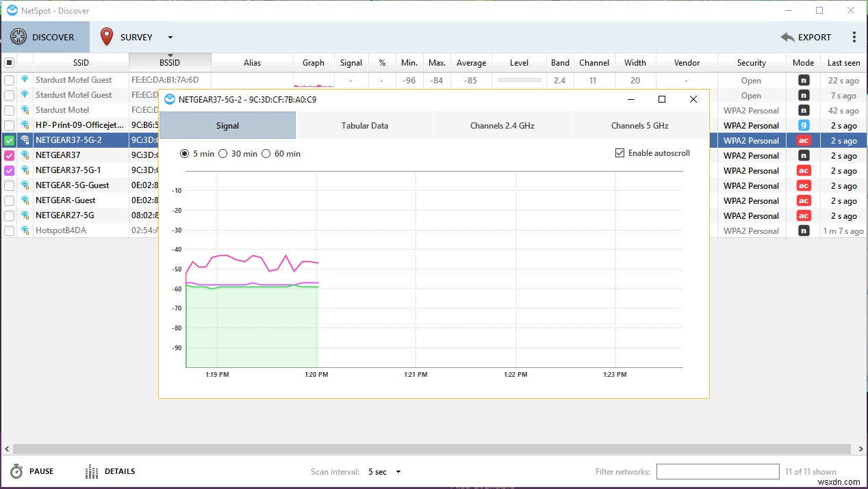The width and height of the screenshot is (868, 489).
Task: Open the three-dot overflow menu
Action: pos(854,37)
